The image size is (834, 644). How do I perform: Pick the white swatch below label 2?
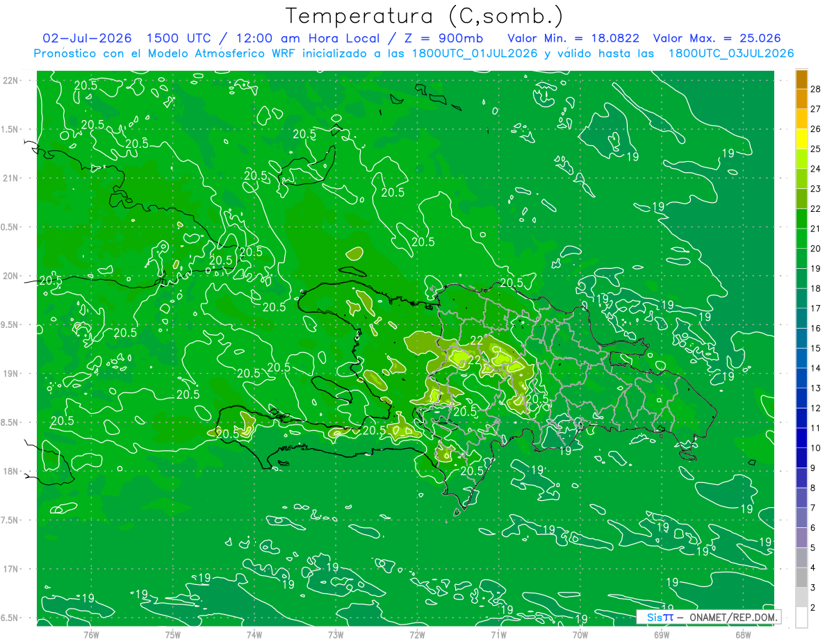click(x=801, y=618)
